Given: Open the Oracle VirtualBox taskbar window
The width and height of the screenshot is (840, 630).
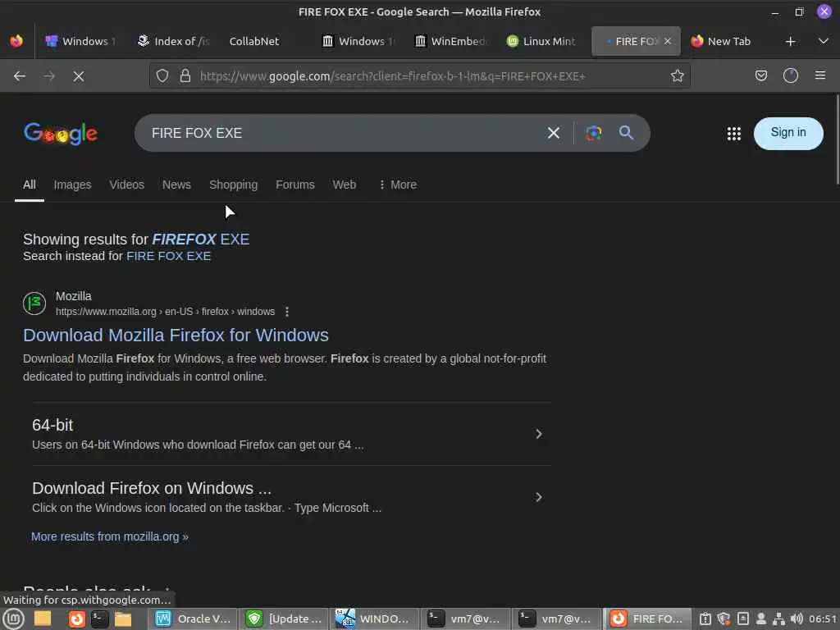Looking at the screenshot, I should [x=193, y=619].
